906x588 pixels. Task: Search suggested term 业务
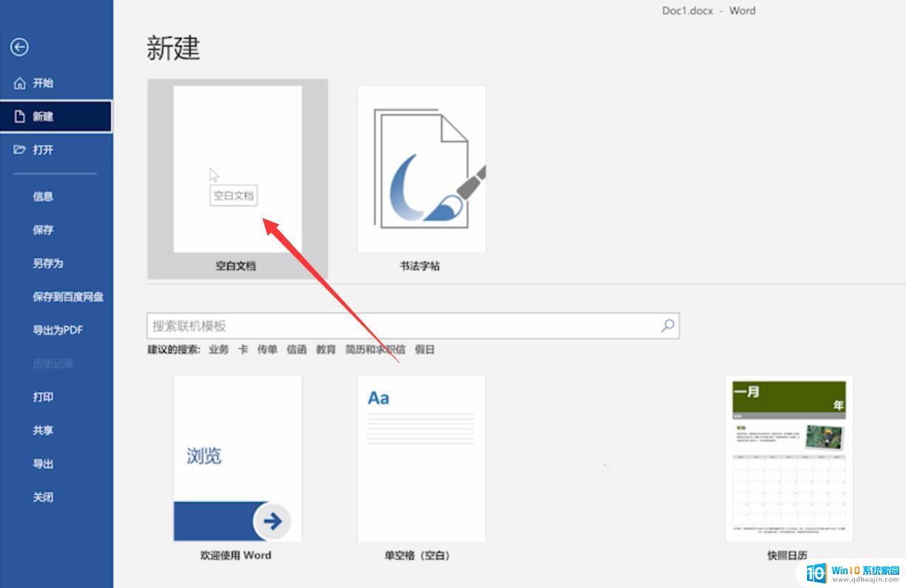pyautogui.click(x=219, y=349)
